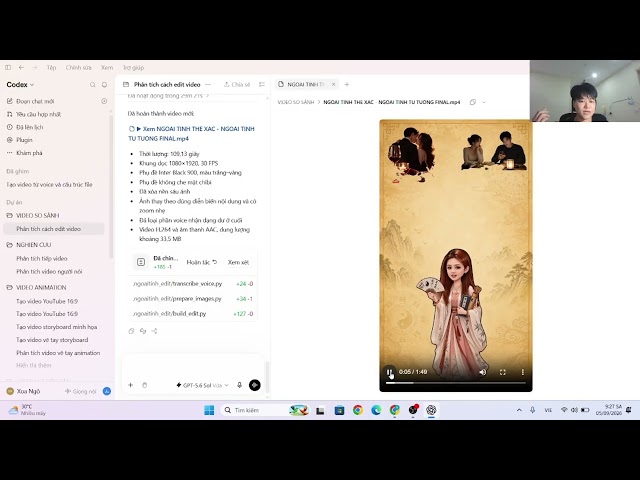Viewport: 640px width, 480px height.
Task: Click VIDEO SO SÁNH in the breadcrumb
Action: click(296, 102)
